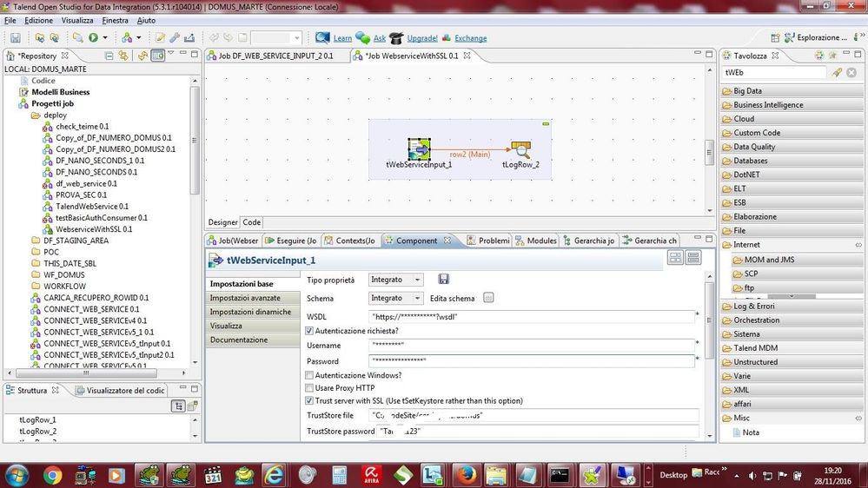This screenshot has width=868, height=488.
Task: Click the Run job green play icon
Action: pyautogui.click(x=93, y=37)
